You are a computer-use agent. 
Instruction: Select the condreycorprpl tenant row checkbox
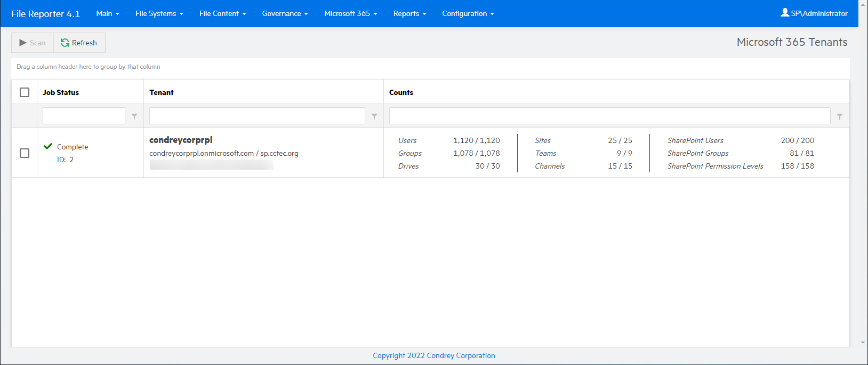[x=25, y=153]
